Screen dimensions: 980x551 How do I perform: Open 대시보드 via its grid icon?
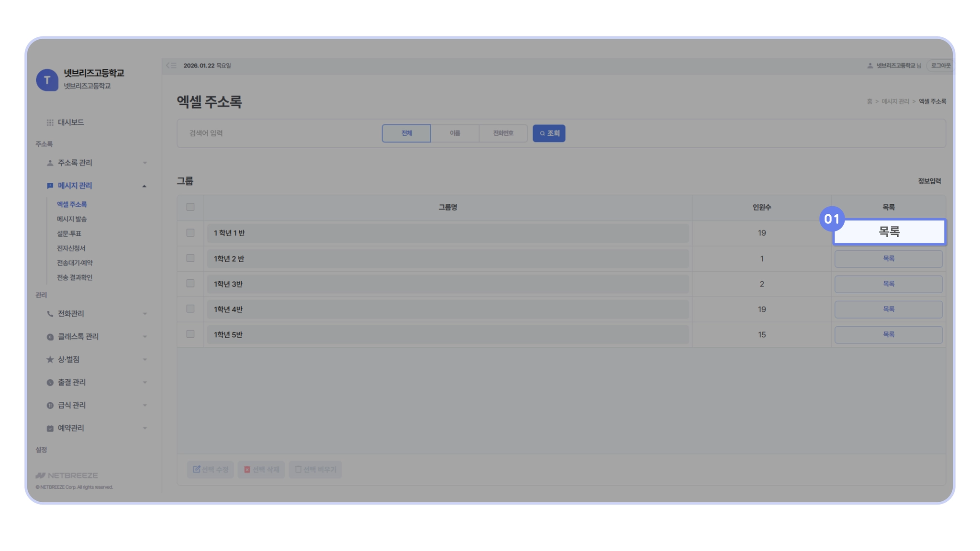tap(50, 122)
